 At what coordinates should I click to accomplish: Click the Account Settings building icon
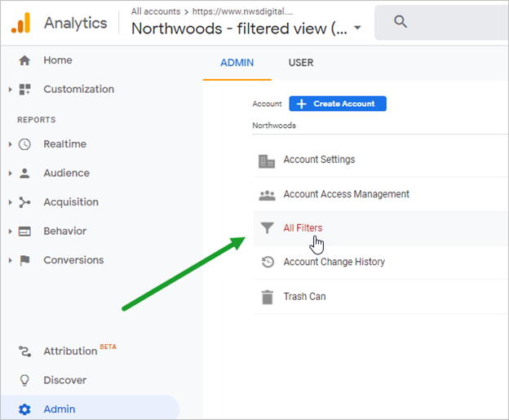[x=267, y=161]
